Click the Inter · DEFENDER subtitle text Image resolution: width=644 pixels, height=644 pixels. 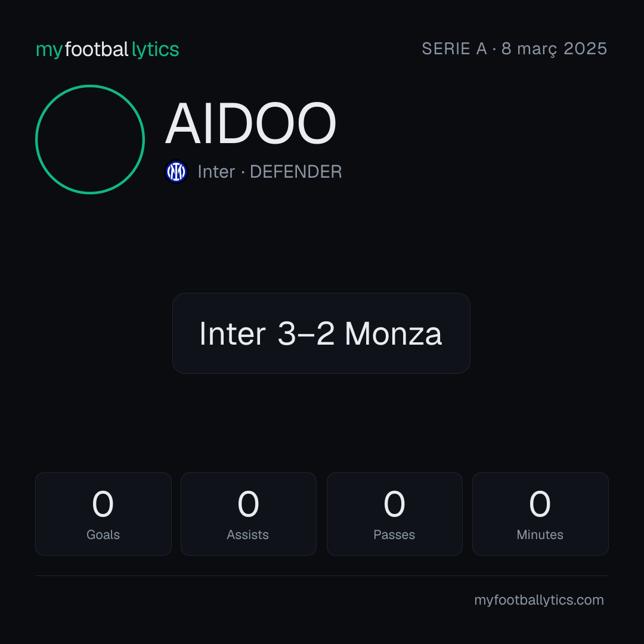(270, 172)
